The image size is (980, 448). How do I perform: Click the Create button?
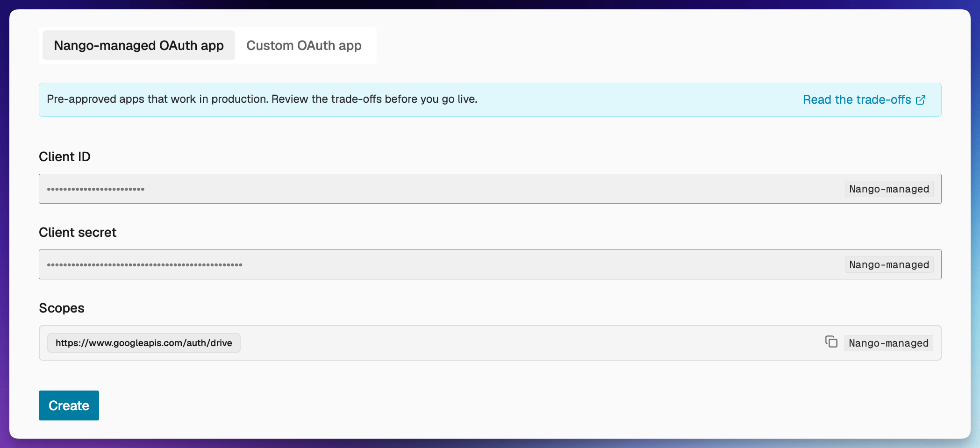[x=69, y=405]
